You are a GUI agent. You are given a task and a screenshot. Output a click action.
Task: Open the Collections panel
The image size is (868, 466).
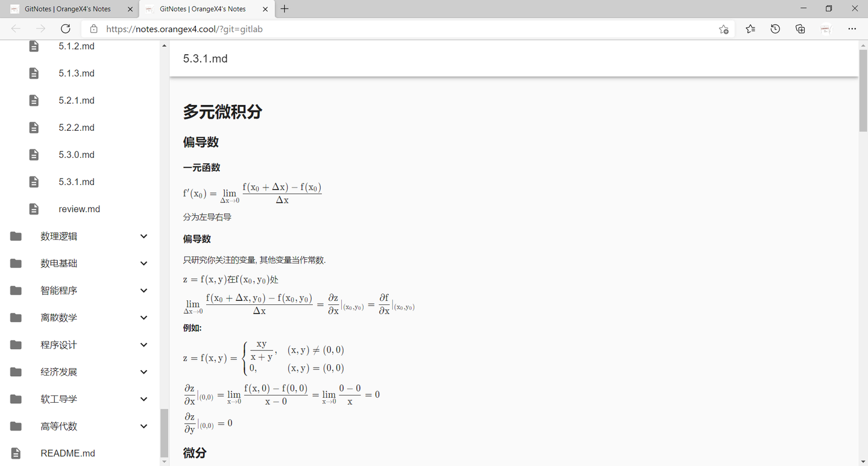(x=800, y=28)
